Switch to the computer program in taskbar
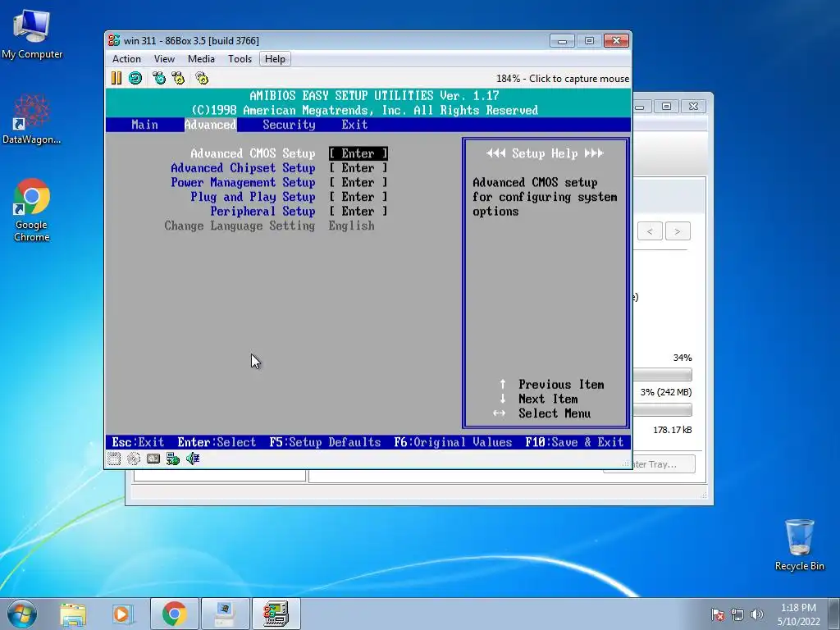 pos(225,614)
